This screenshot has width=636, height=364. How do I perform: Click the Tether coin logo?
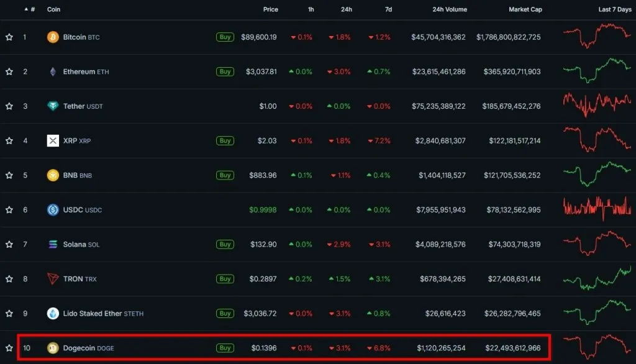click(53, 106)
